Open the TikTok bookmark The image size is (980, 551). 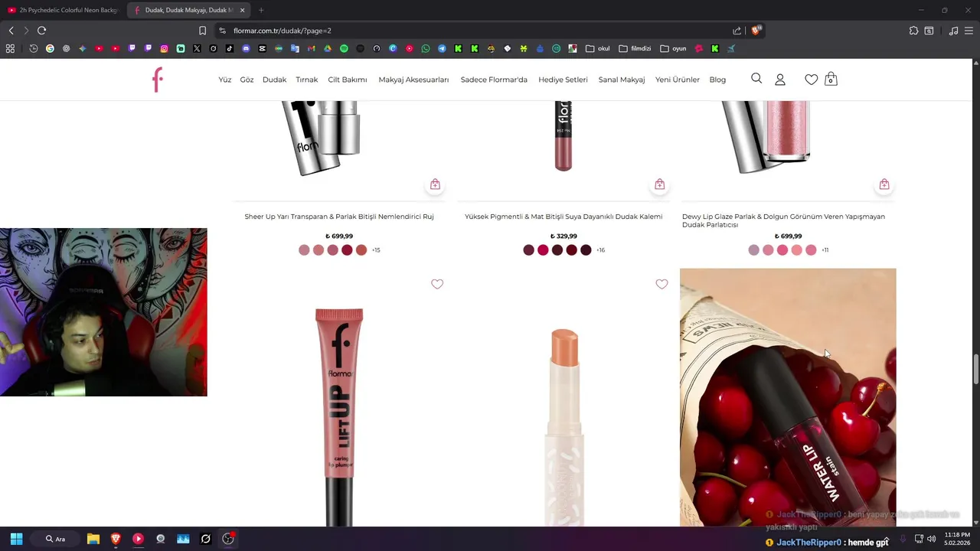[x=230, y=48]
